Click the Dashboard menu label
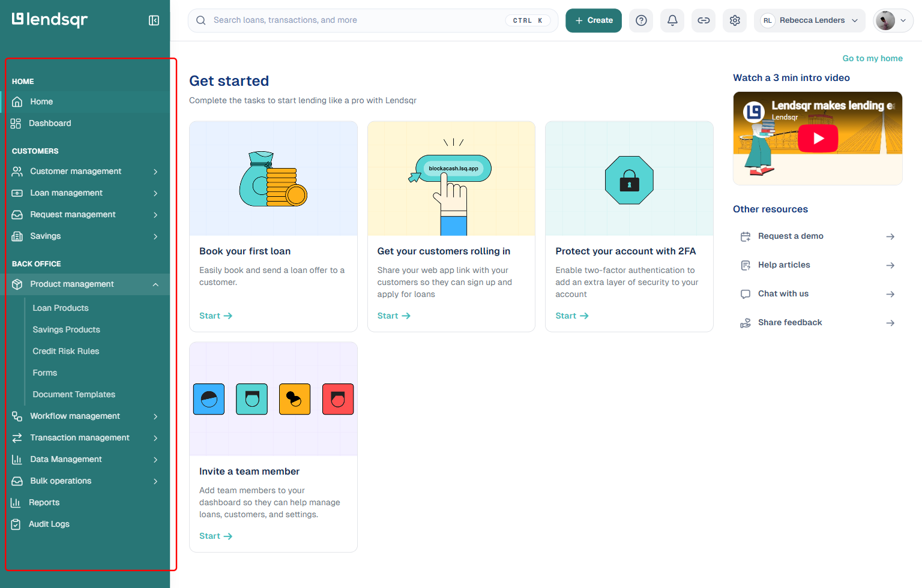Screen dimensions: 922x588 coord(50,123)
